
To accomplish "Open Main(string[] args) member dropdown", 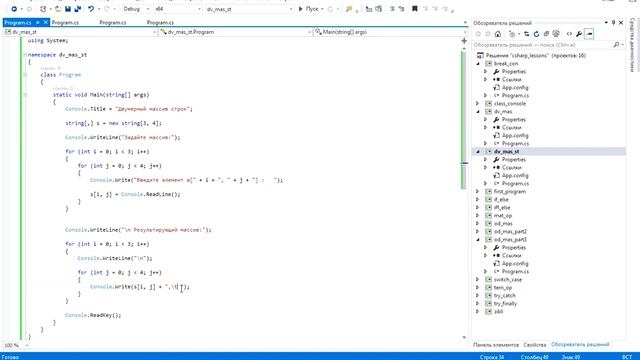I will coord(391,32).
